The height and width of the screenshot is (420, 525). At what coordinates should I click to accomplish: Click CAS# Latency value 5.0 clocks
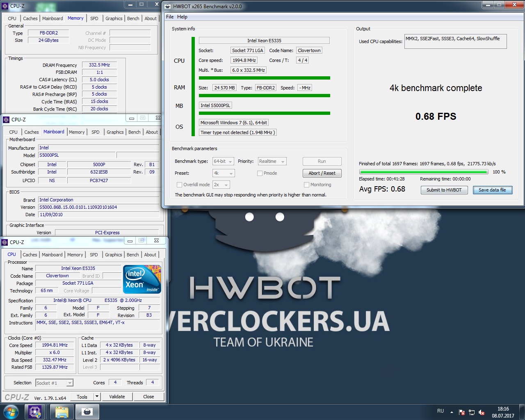point(99,80)
